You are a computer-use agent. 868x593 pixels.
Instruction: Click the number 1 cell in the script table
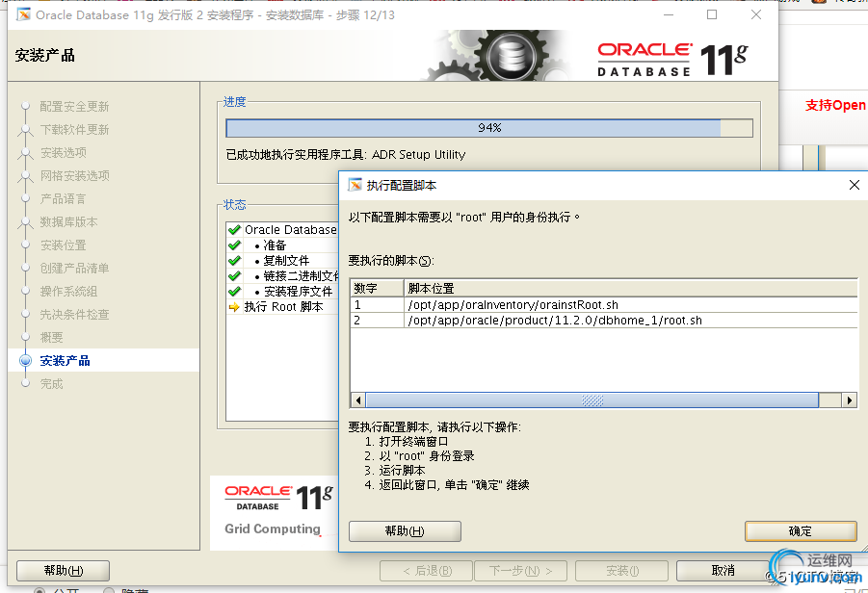click(x=377, y=305)
